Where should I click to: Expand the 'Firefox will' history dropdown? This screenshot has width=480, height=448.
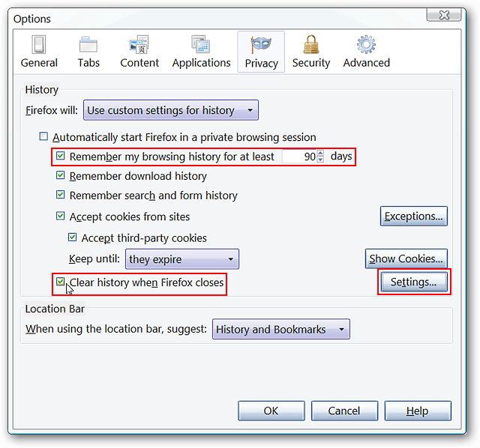click(170, 111)
